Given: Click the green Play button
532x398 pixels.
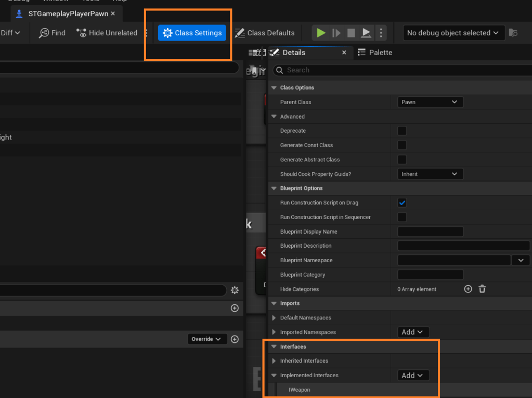Looking at the screenshot, I should [321, 33].
